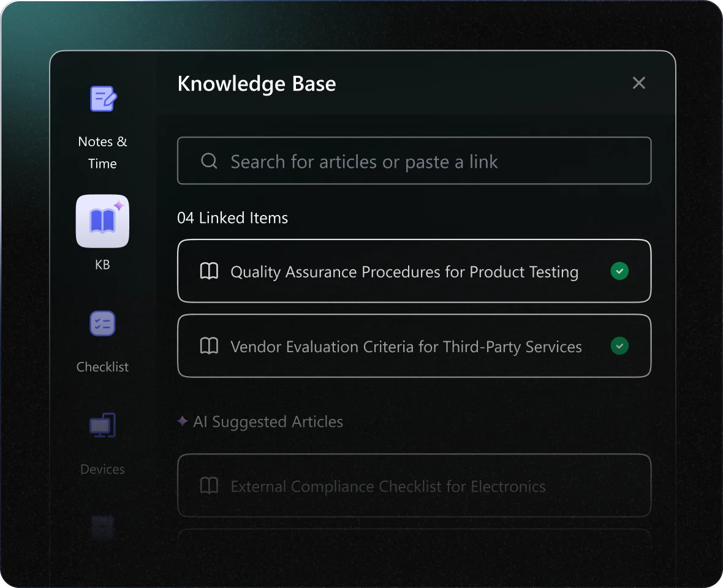723x588 pixels.
Task: Toggle green checkmark on Vendor Evaluation Criteria
Action: 619,346
